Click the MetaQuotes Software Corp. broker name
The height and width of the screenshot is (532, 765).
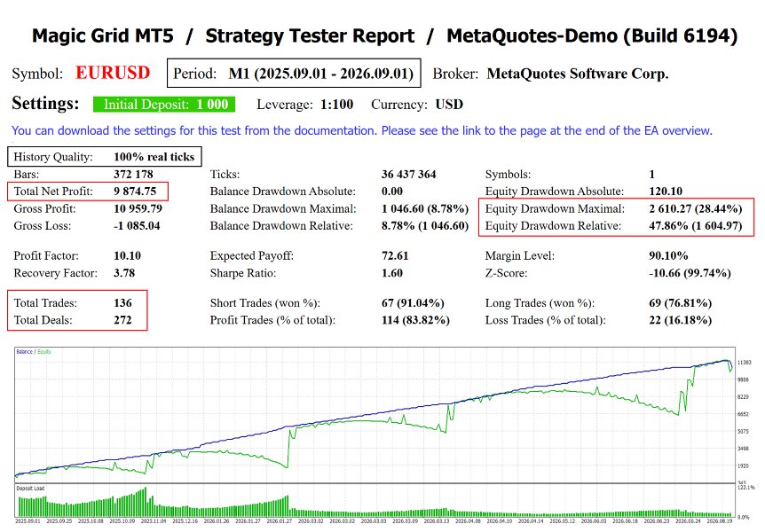coord(578,74)
